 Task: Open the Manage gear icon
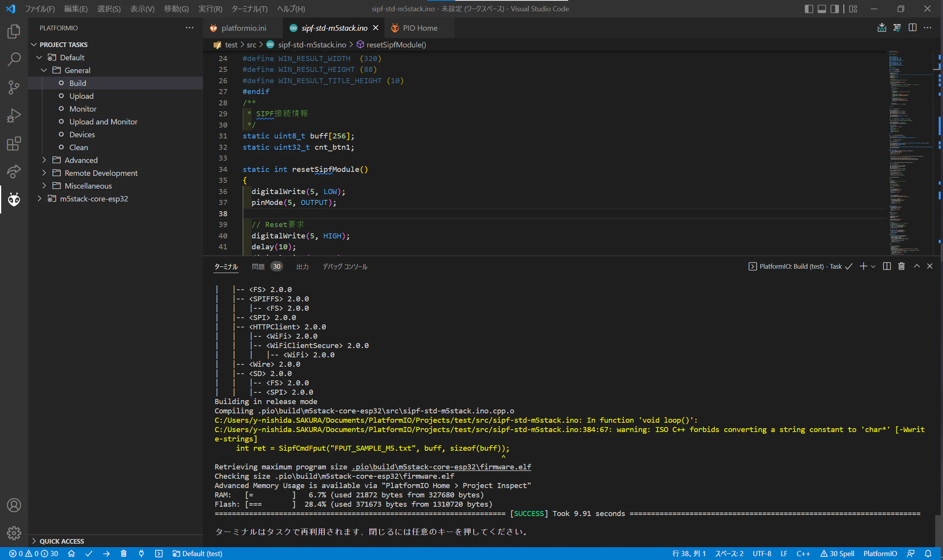(14, 533)
